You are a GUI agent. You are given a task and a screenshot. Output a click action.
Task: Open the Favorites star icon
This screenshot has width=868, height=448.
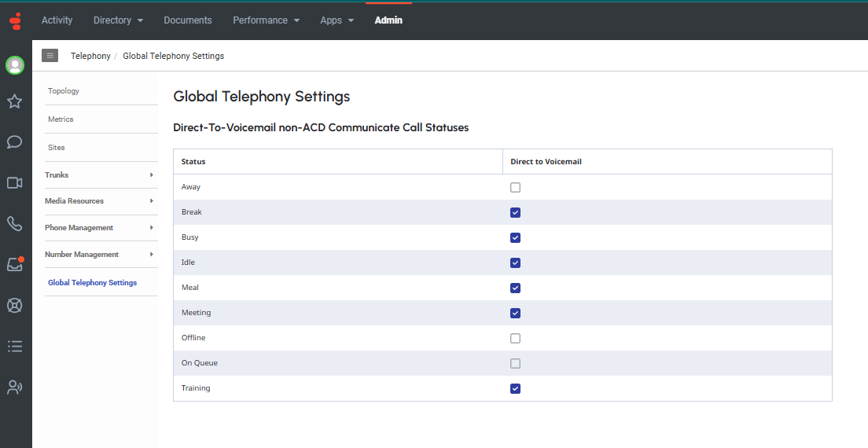(x=15, y=101)
